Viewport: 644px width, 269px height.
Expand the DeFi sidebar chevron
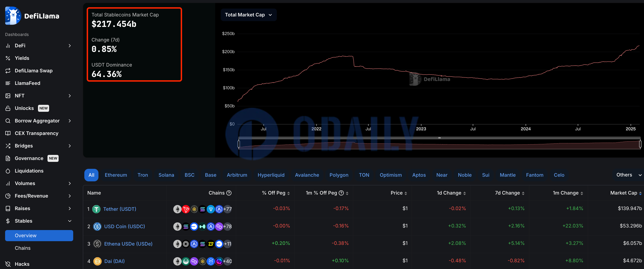(70, 45)
